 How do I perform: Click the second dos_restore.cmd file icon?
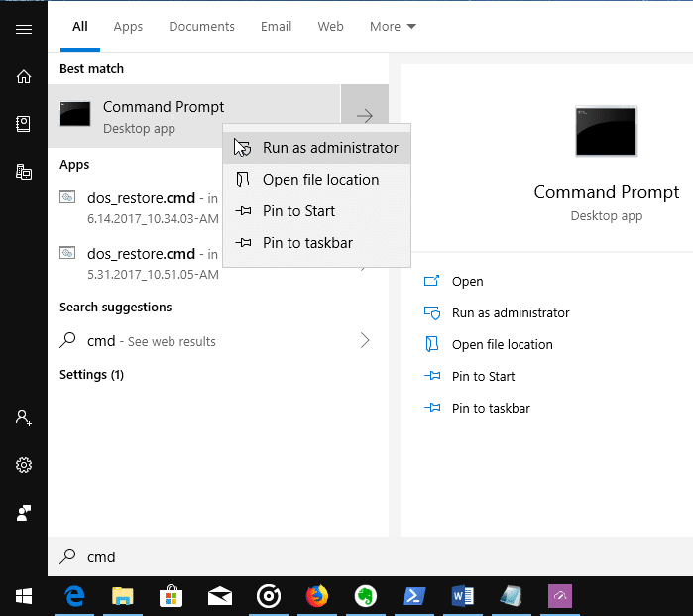67,253
